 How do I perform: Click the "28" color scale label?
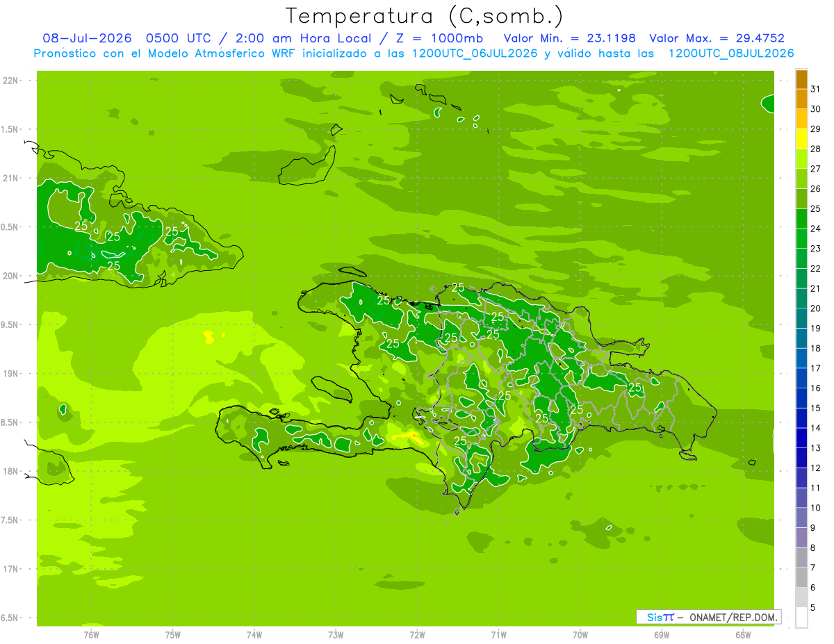[x=816, y=149]
